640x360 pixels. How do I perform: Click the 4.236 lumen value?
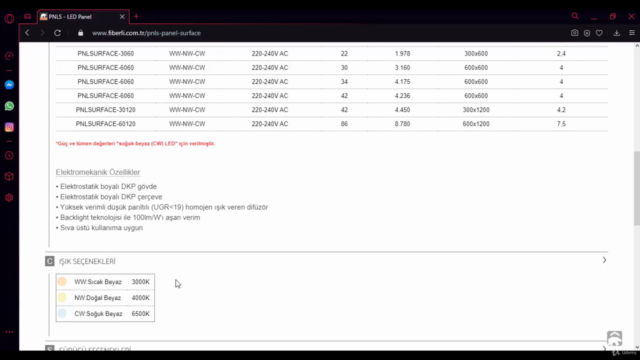point(402,96)
